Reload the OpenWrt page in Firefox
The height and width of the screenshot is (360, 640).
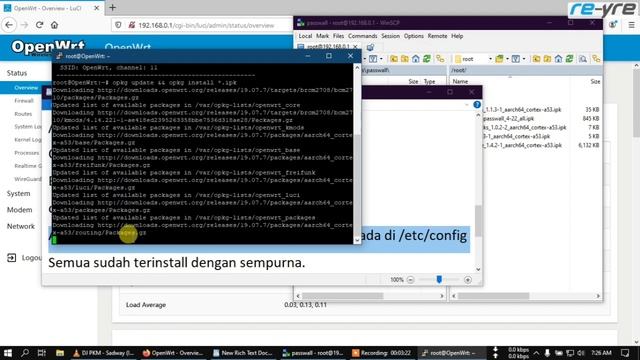coord(40,25)
